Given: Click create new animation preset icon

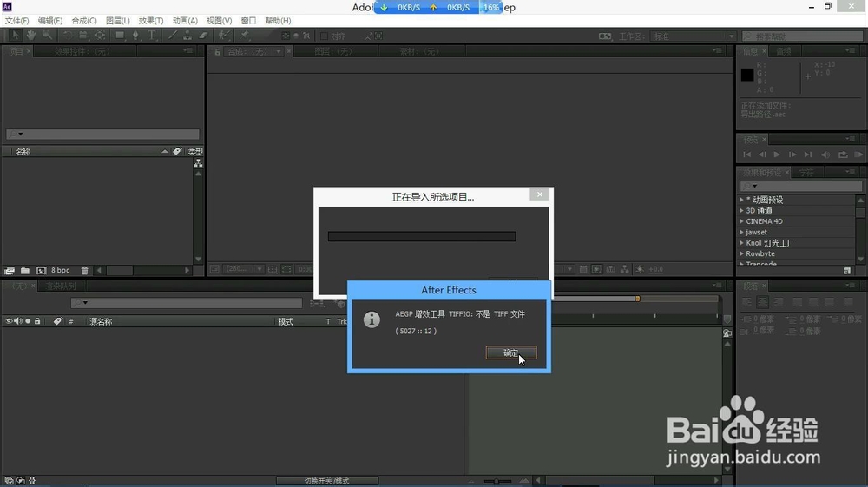Looking at the screenshot, I should [847, 271].
